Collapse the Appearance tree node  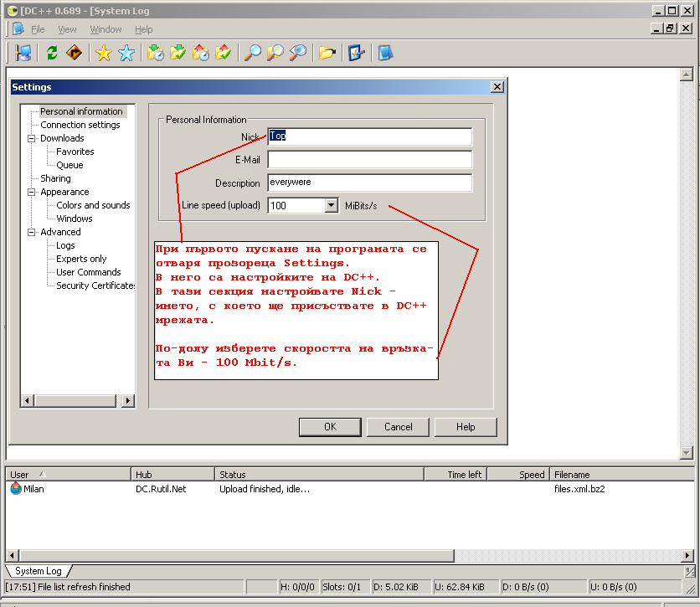31,192
